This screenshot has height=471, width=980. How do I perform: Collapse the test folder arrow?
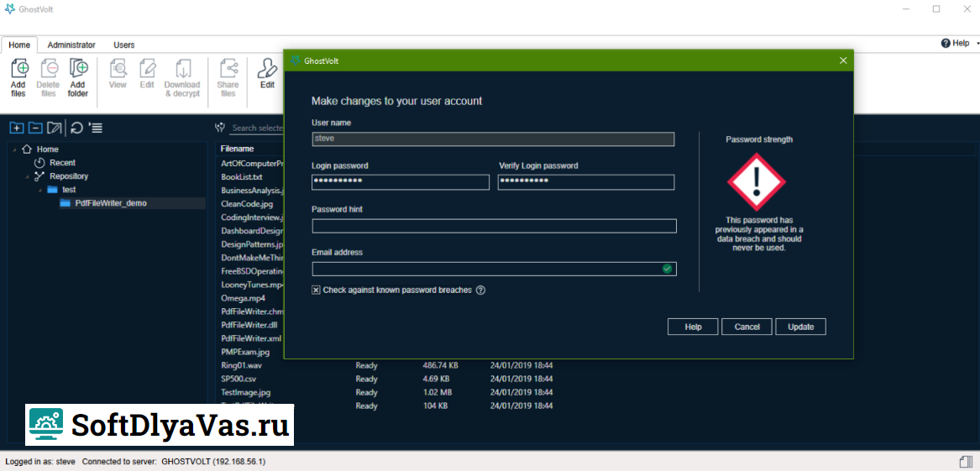39,190
